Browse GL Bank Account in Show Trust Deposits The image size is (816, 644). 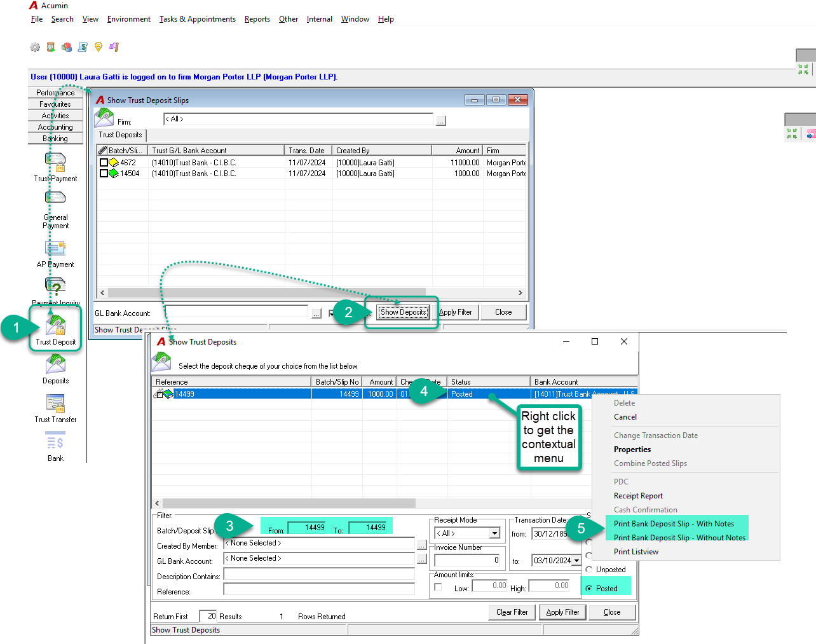(421, 559)
